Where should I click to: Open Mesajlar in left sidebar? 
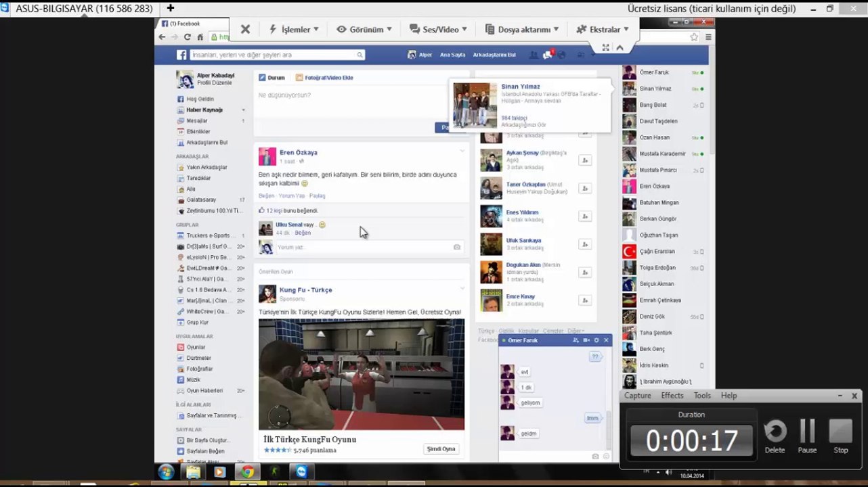point(197,121)
